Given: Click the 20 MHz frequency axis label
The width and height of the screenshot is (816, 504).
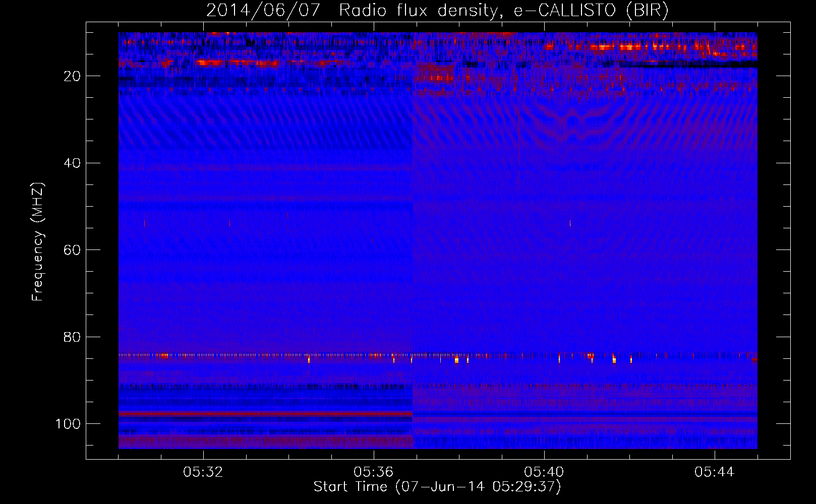Looking at the screenshot, I should coord(72,76).
